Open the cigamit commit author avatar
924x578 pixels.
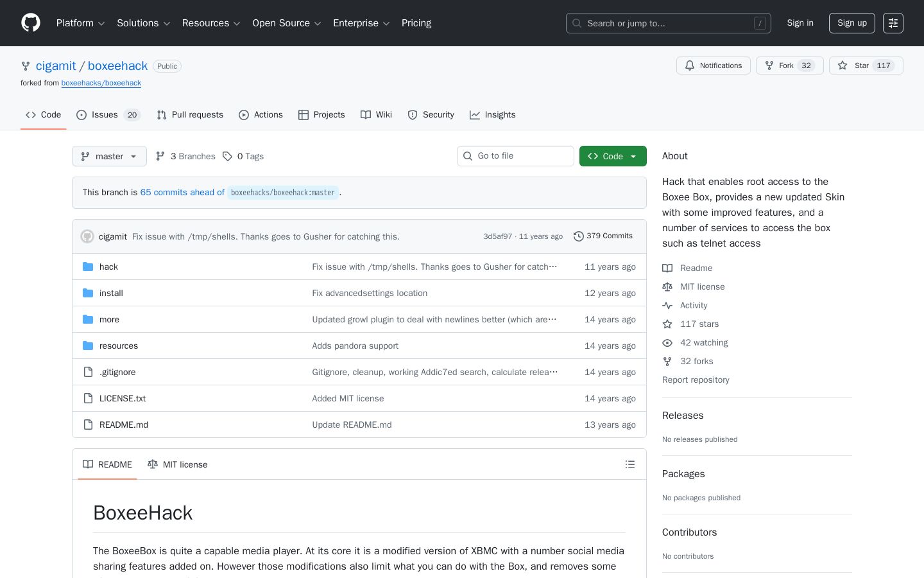point(87,236)
